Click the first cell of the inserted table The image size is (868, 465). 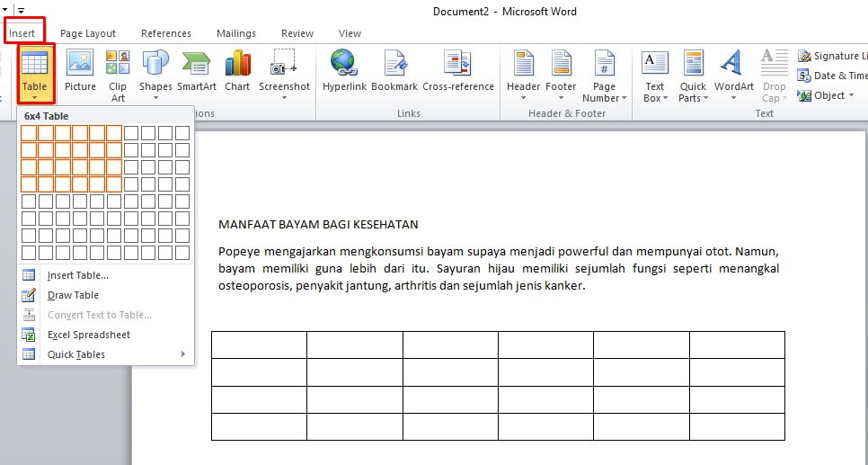click(x=259, y=344)
